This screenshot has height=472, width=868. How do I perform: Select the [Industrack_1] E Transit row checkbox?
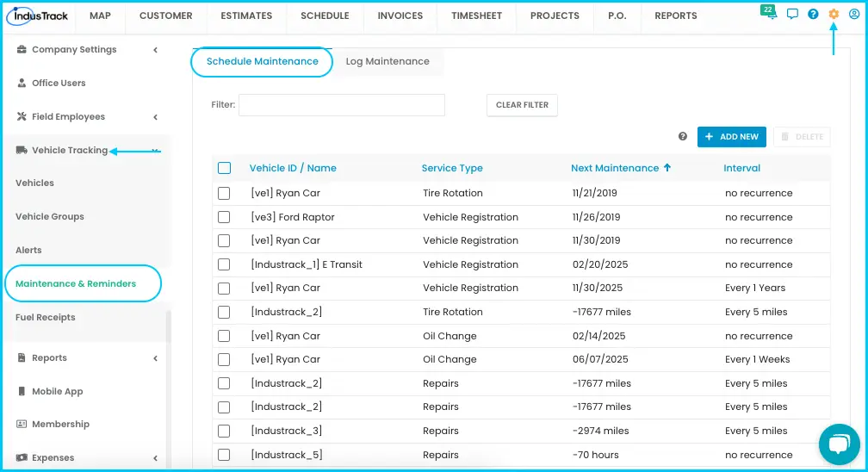pyautogui.click(x=224, y=264)
